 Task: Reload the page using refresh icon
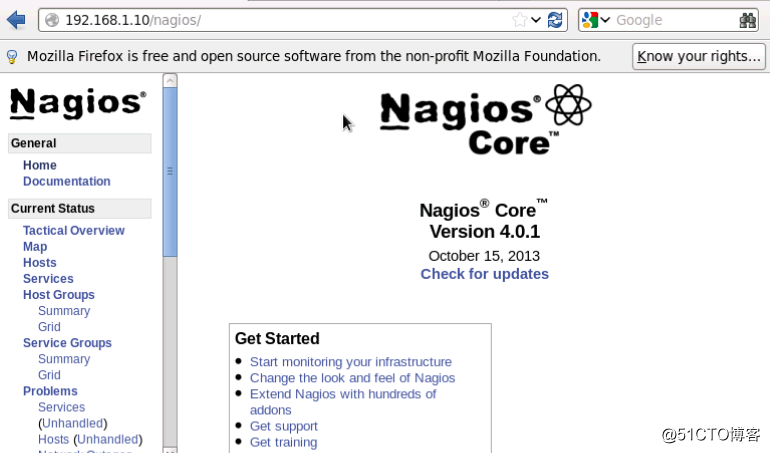tap(555, 20)
